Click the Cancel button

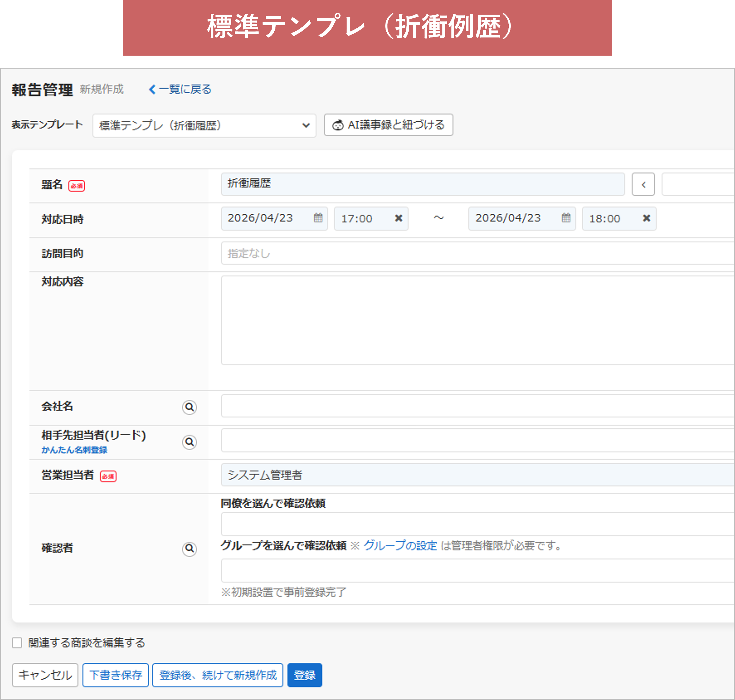coord(45,675)
